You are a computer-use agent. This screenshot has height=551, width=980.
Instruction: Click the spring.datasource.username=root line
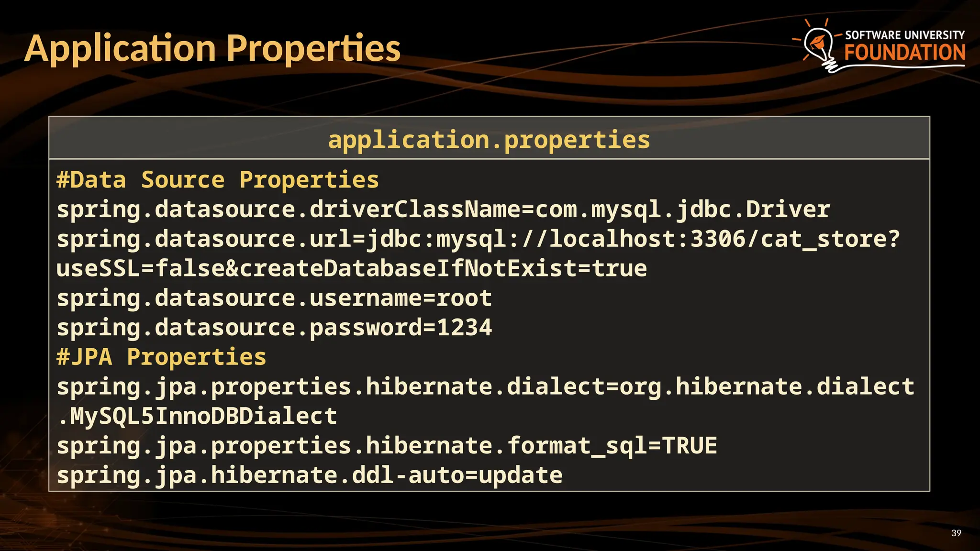274,298
